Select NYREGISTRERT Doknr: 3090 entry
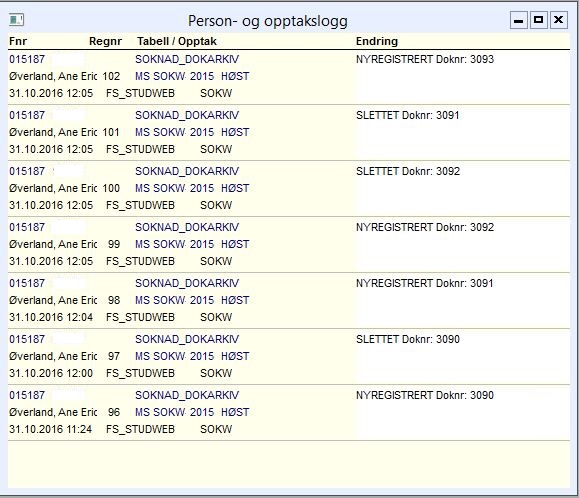Screen dimensions: 579x498 (x=425, y=395)
